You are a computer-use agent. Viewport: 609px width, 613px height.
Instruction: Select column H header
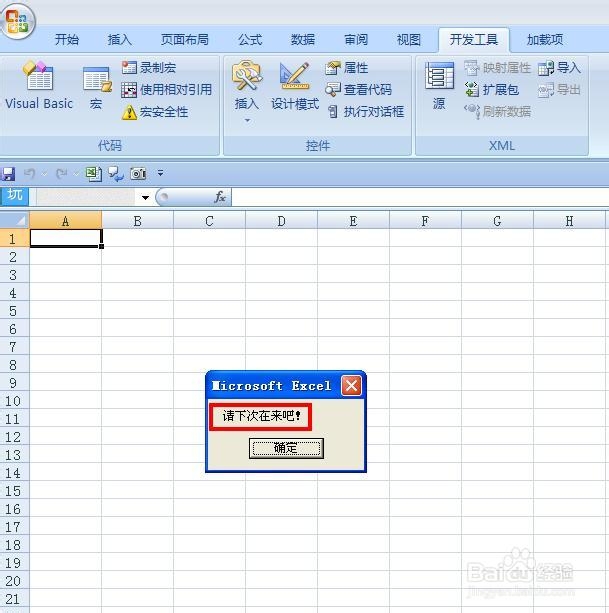click(x=569, y=221)
